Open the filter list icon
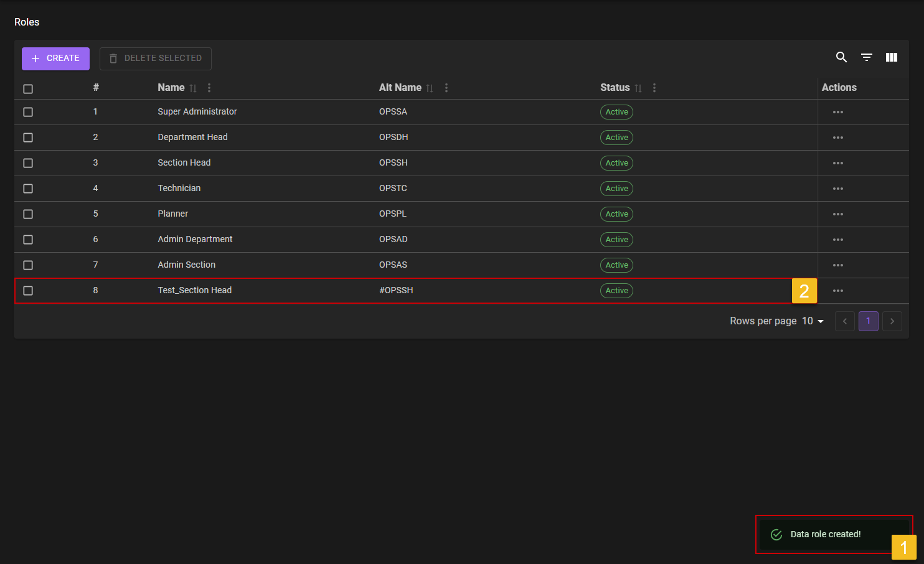 [866, 57]
